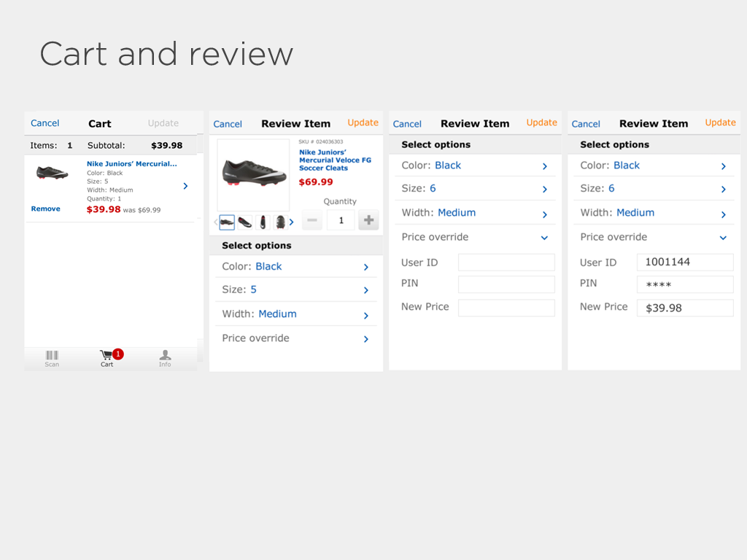The image size is (747, 560).
Task: Collapse Price override on User ID 1001144 screen
Action: coord(654,237)
